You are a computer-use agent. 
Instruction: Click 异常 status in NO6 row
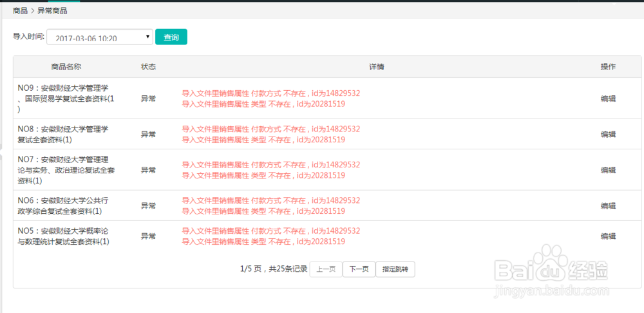coord(148,206)
